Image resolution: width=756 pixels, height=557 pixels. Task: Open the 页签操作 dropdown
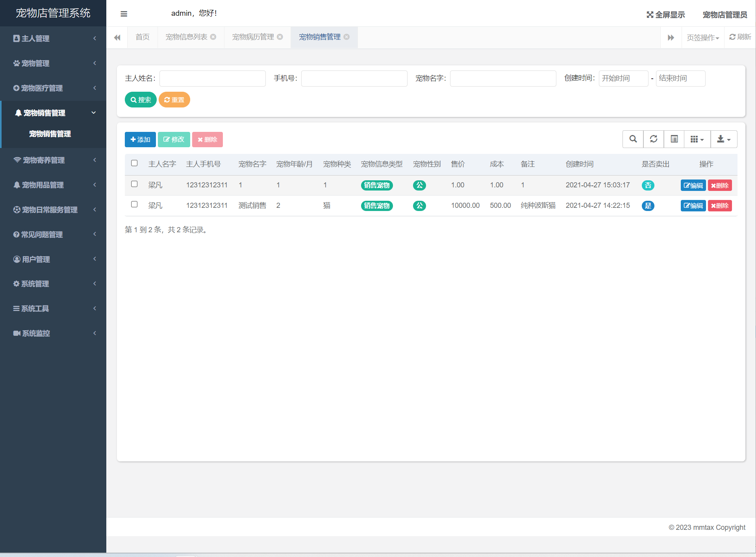[x=703, y=38]
